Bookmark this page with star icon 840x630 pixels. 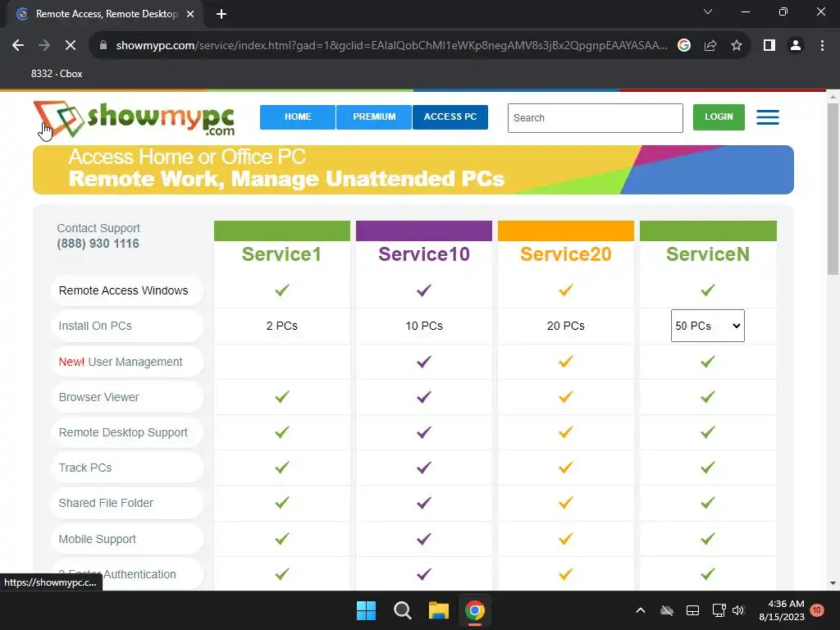[x=736, y=46]
